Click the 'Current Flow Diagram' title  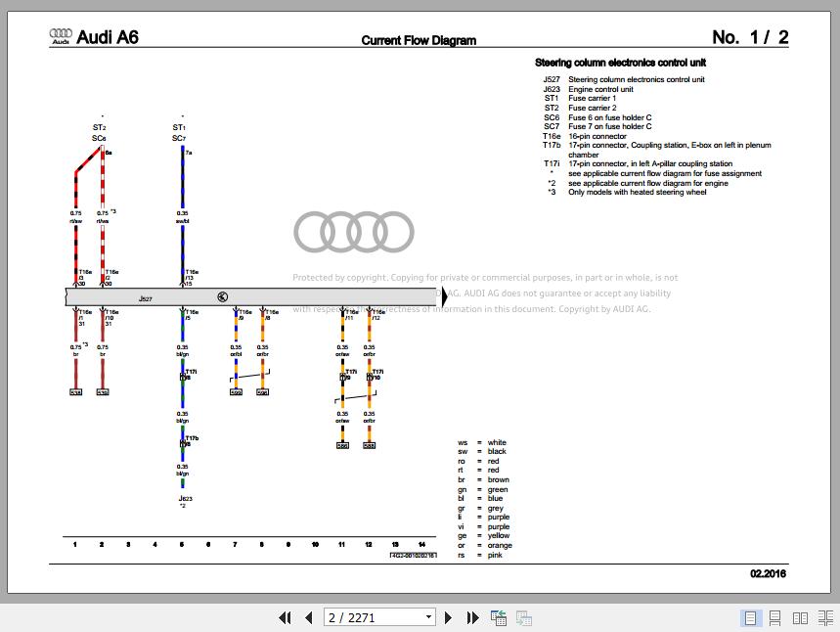tap(419, 40)
